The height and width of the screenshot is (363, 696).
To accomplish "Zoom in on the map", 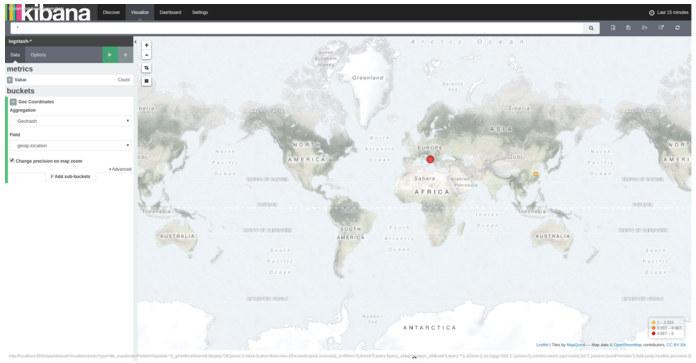I will tap(146, 45).
